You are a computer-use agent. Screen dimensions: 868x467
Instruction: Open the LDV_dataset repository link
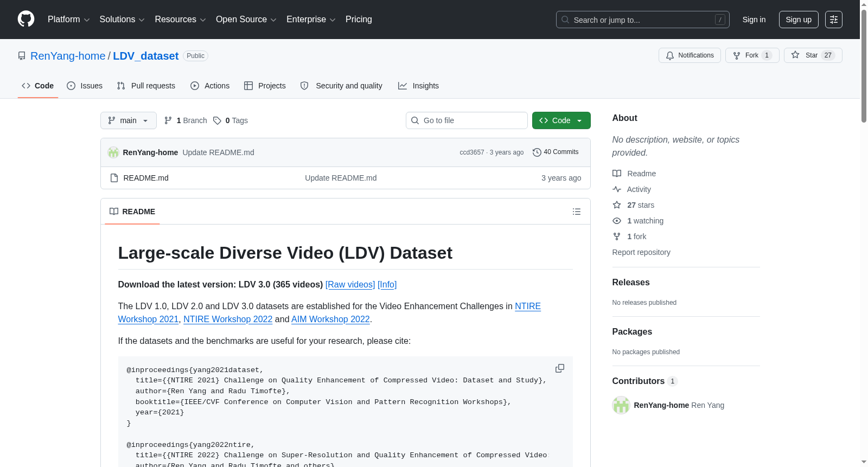(146, 56)
